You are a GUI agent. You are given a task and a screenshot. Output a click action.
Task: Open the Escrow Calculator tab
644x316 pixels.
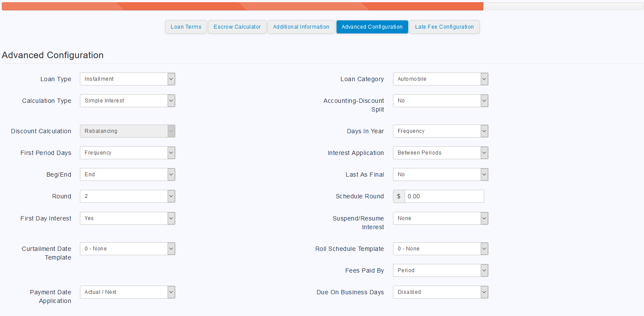(x=237, y=27)
